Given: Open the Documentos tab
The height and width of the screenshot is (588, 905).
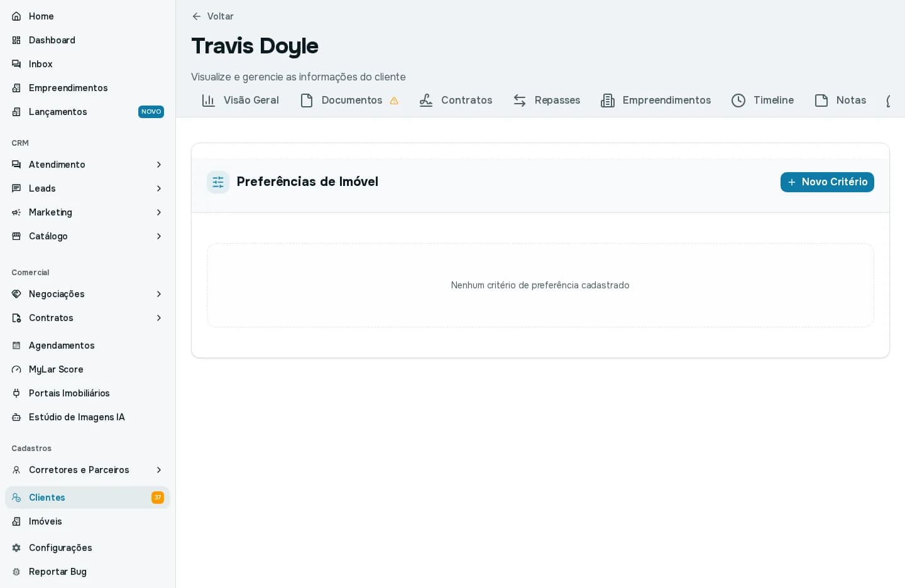Looking at the screenshot, I should 349,101.
